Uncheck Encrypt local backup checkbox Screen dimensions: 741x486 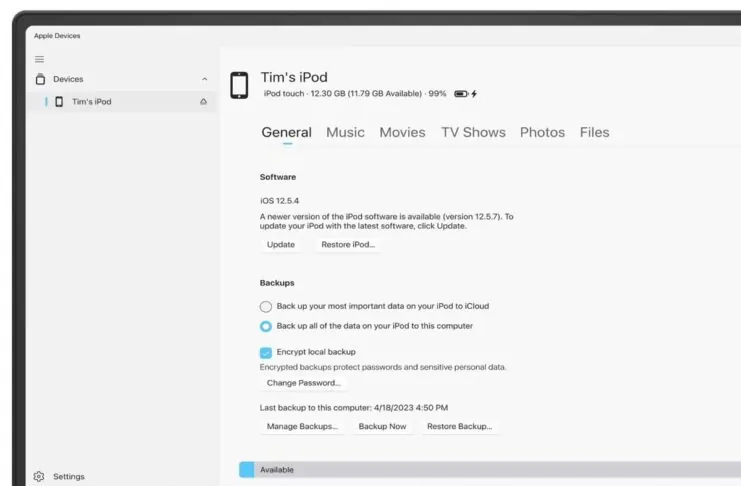[x=266, y=353]
